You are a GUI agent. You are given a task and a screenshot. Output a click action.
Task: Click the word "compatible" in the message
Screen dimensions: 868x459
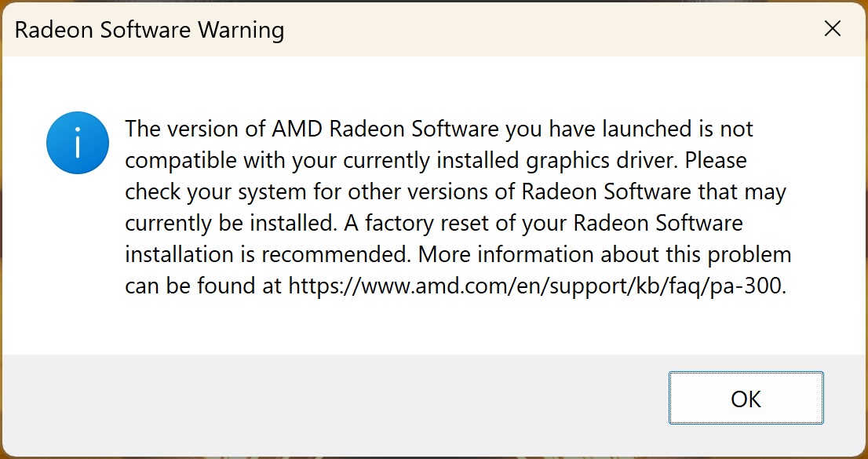point(179,160)
